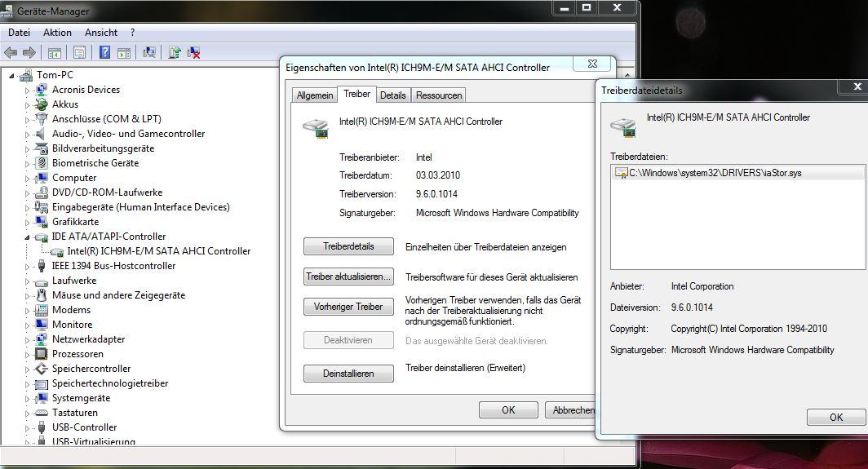Viewport: 868px width, 469px height.
Task: Click the Prozessoren chip icon
Action: tap(41, 354)
